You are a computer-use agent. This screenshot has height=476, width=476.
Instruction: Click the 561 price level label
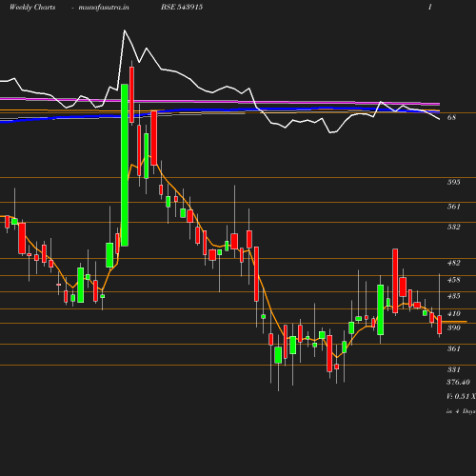pyautogui.click(x=454, y=207)
